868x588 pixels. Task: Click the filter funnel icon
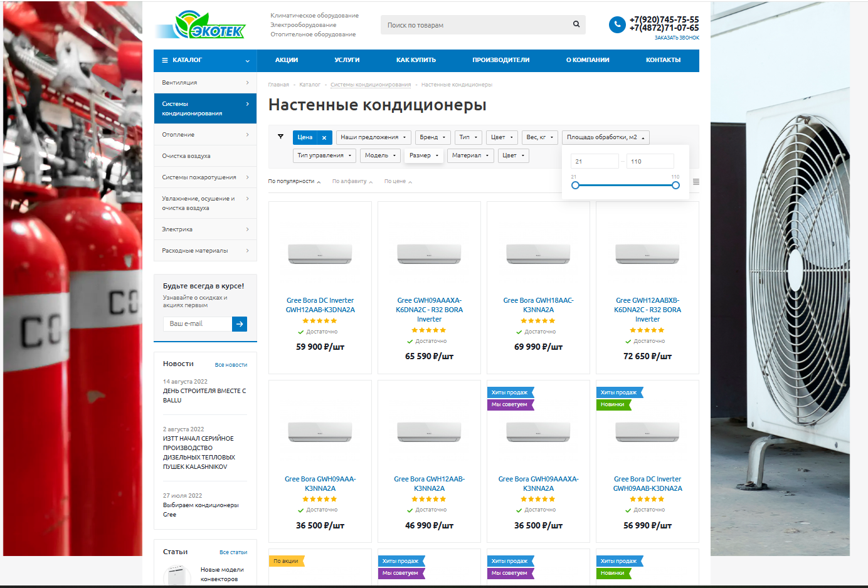pos(280,137)
